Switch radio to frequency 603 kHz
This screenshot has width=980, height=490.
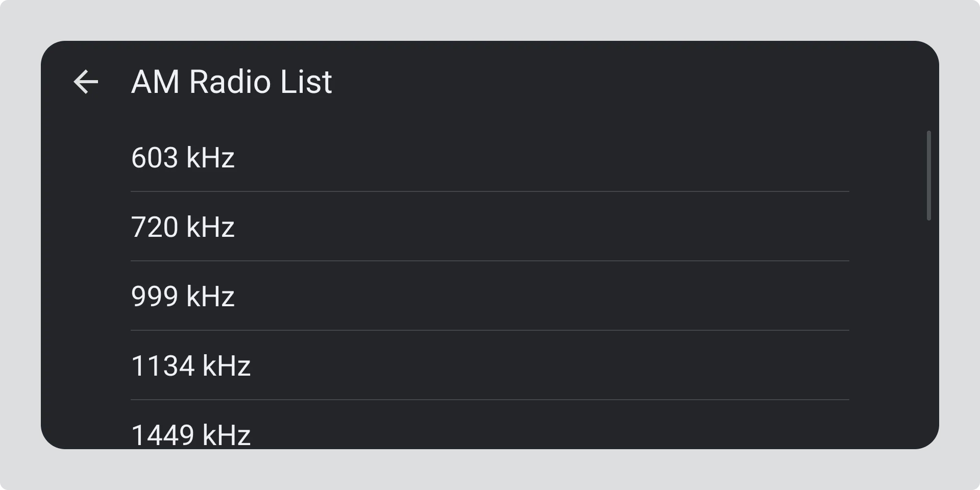[x=183, y=157]
